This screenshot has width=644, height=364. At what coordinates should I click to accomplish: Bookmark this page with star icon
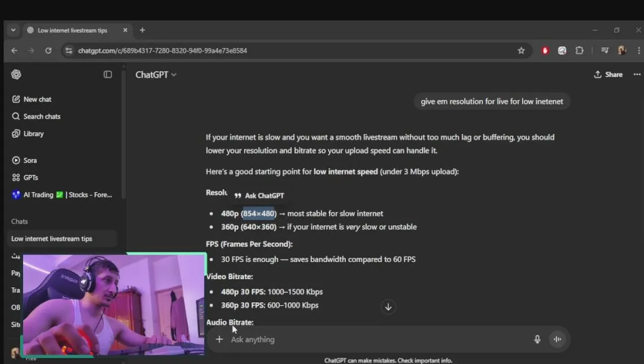click(x=521, y=51)
